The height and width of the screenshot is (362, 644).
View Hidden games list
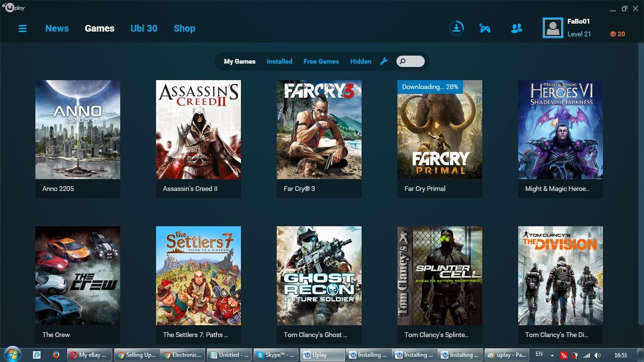tap(361, 61)
